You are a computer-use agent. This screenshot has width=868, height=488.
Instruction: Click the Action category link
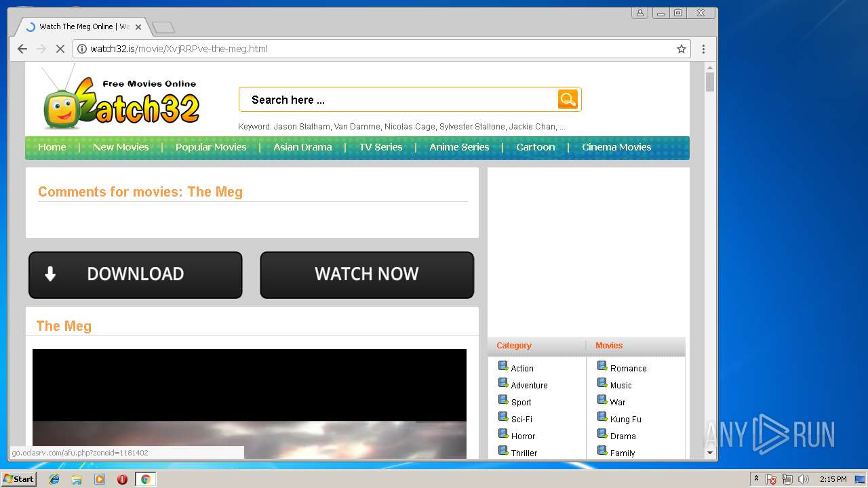click(522, 369)
